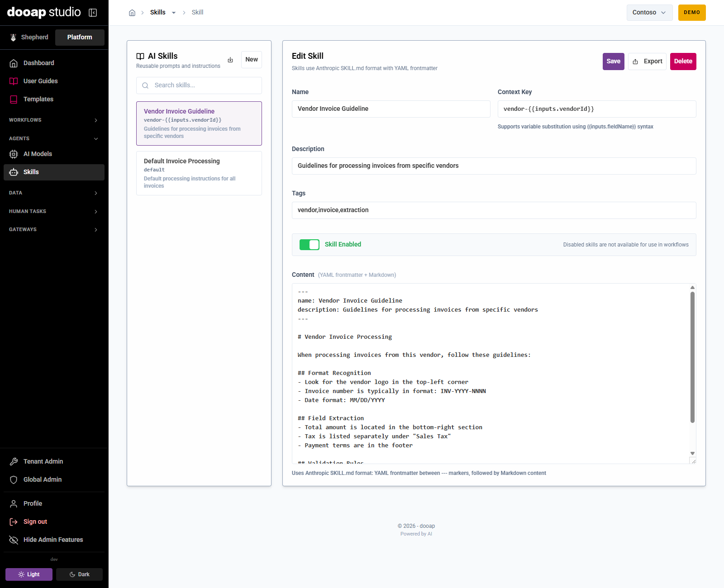Switch to Dark theme
Viewport: 724px width, 588px height.
pyautogui.click(x=79, y=574)
